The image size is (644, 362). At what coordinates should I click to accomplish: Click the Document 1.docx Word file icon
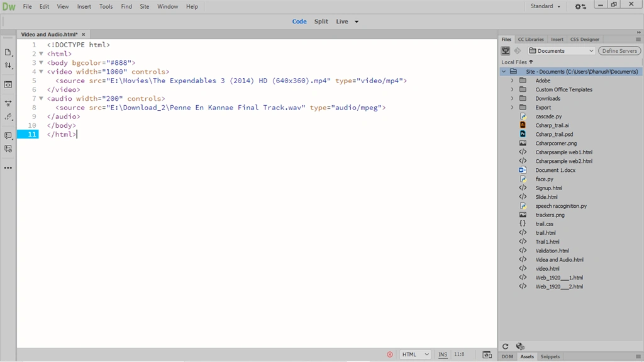[523, 170]
